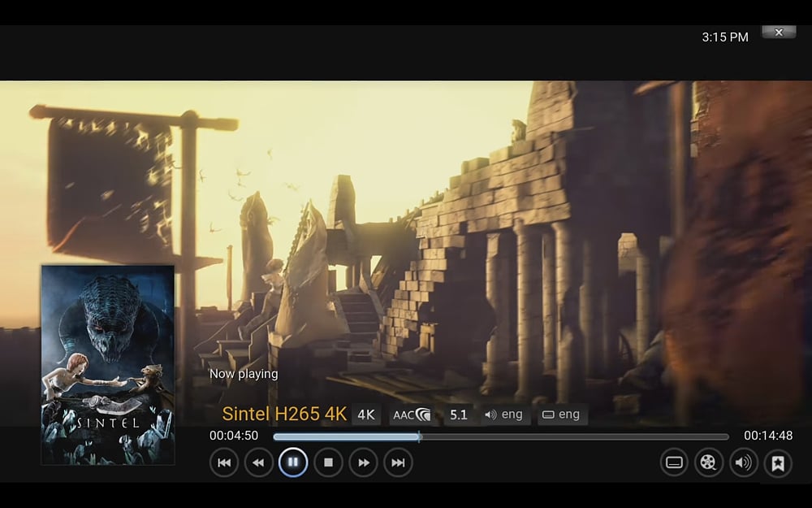The height and width of the screenshot is (508, 812).
Task: Click the Sintel movie poster thumbnail
Action: [108, 365]
